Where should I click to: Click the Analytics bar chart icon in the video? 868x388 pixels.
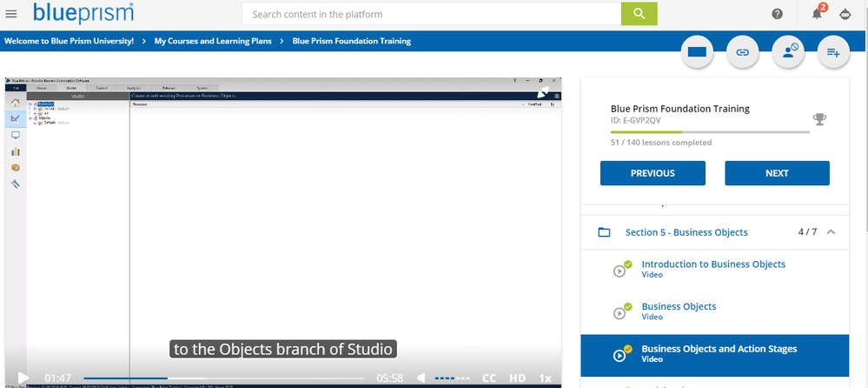coord(16,151)
